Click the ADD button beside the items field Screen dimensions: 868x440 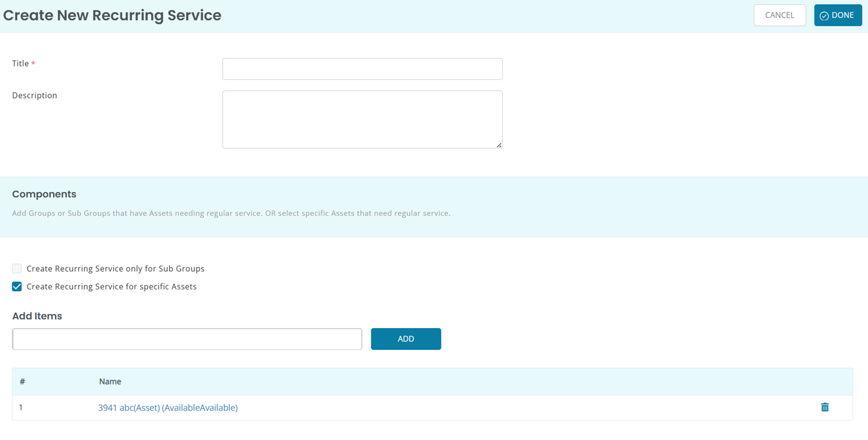(405, 339)
